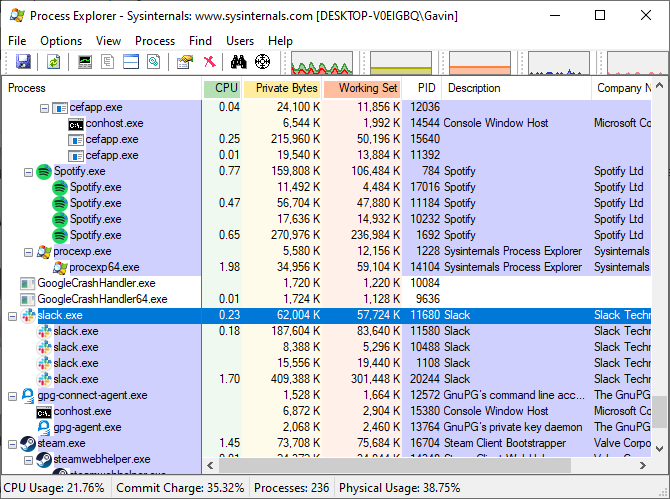Screen dimensions: 670x499
Task: Click the Save toolbar icon
Action: pyautogui.click(x=23, y=62)
